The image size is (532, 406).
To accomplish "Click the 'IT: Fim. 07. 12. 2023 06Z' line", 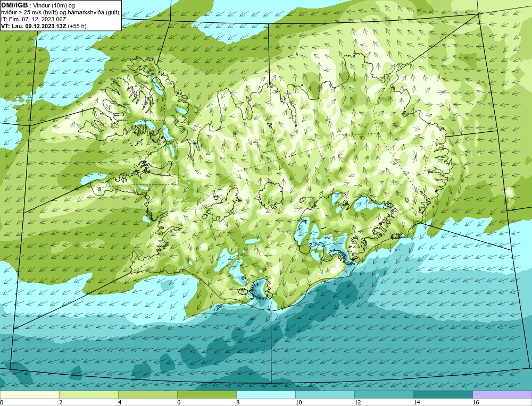I will 34,19.
